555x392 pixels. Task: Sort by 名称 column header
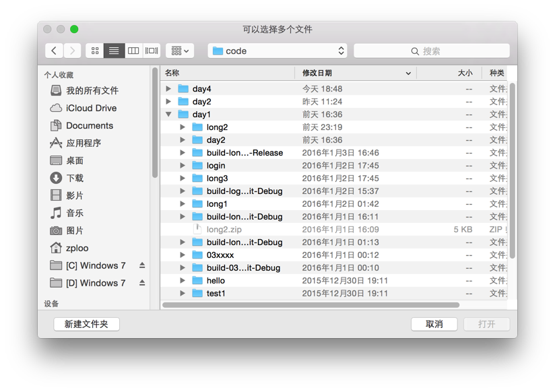(228, 73)
